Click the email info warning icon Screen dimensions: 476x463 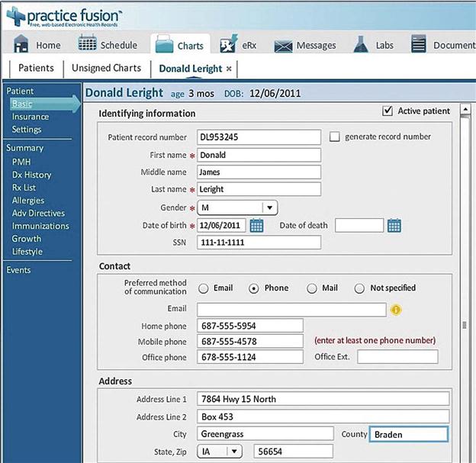pyautogui.click(x=396, y=310)
